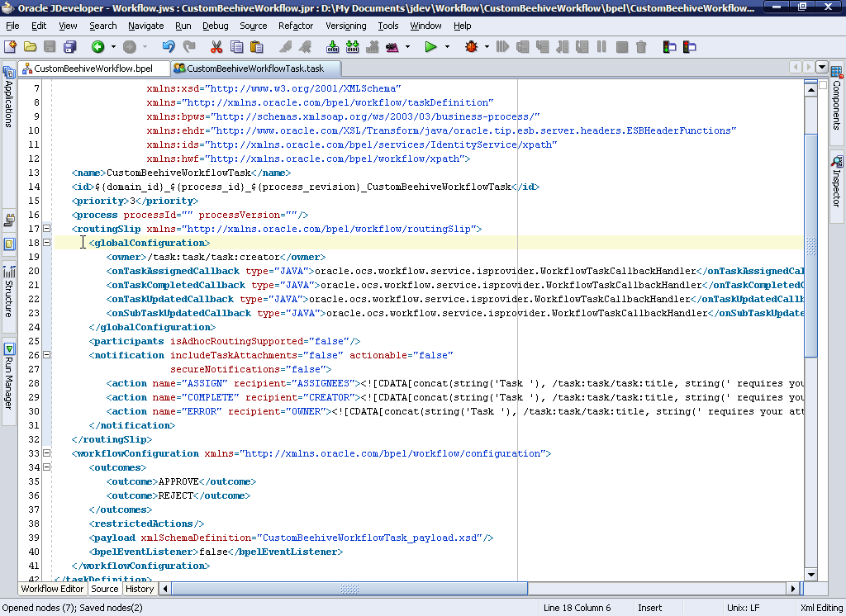Viewport: 846px width, 616px height.
Task: Click the Undo icon in the toolbar
Action: tap(169, 47)
